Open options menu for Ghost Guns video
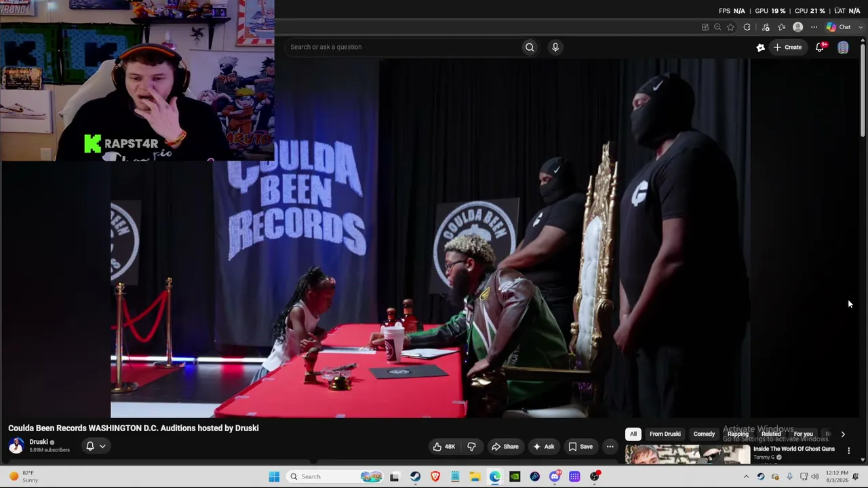Viewport: 868px width, 488px height. tap(848, 450)
